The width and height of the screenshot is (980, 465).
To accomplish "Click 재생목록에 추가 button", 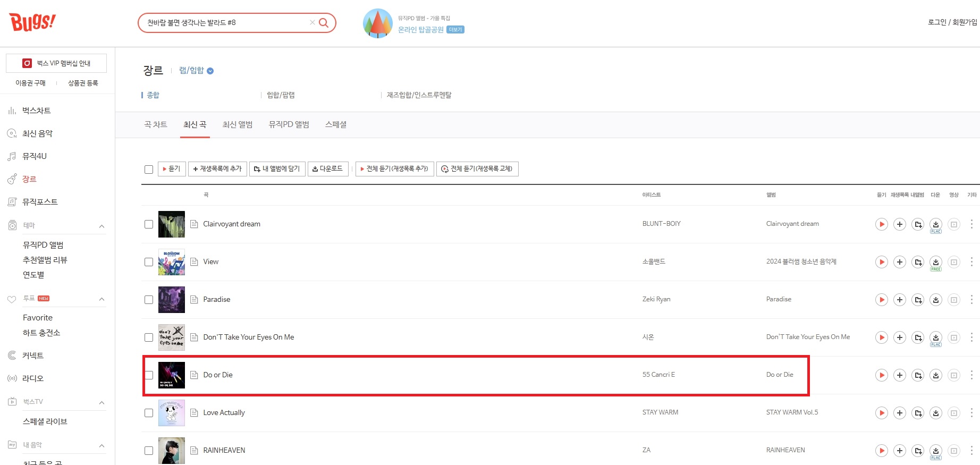I will click(217, 169).
